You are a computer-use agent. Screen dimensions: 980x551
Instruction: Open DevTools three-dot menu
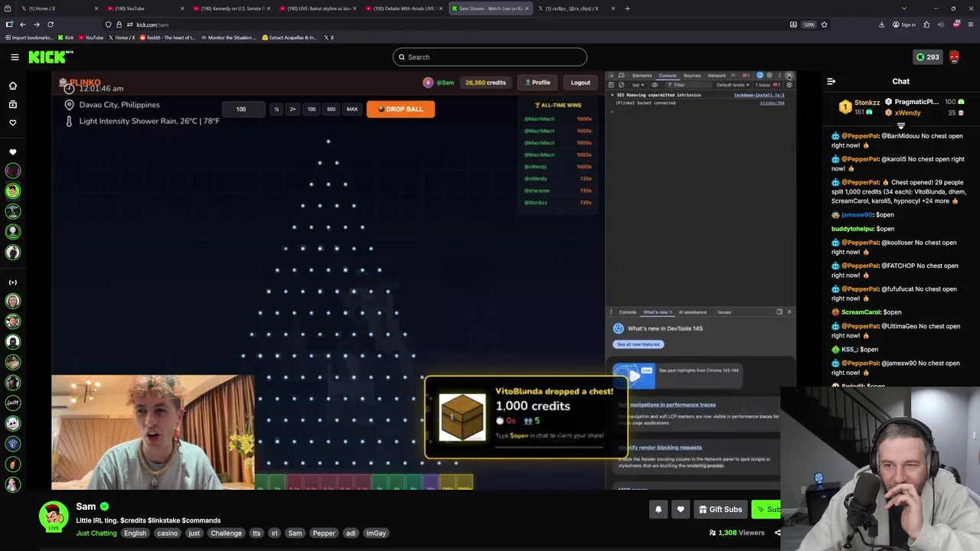[x=779, y=75]
